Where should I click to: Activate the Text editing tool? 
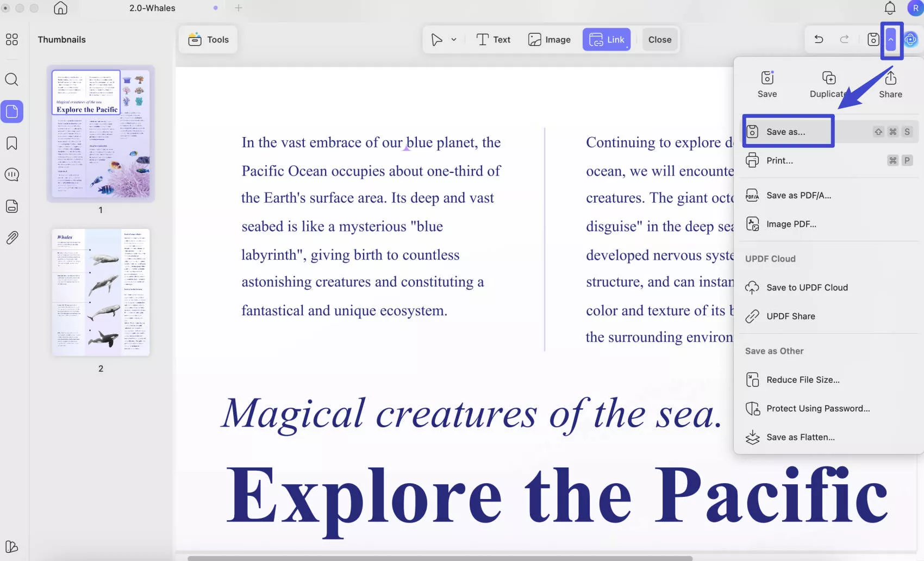492,39
